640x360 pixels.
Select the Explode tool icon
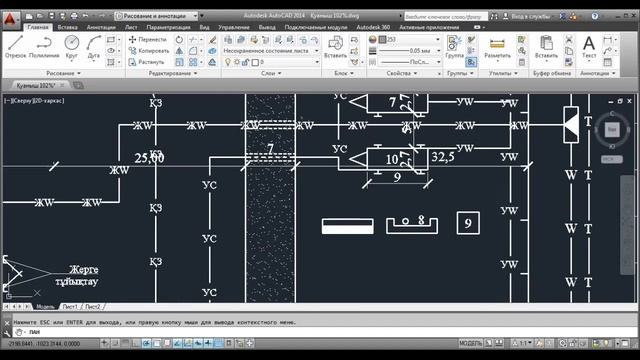[212, 51]
